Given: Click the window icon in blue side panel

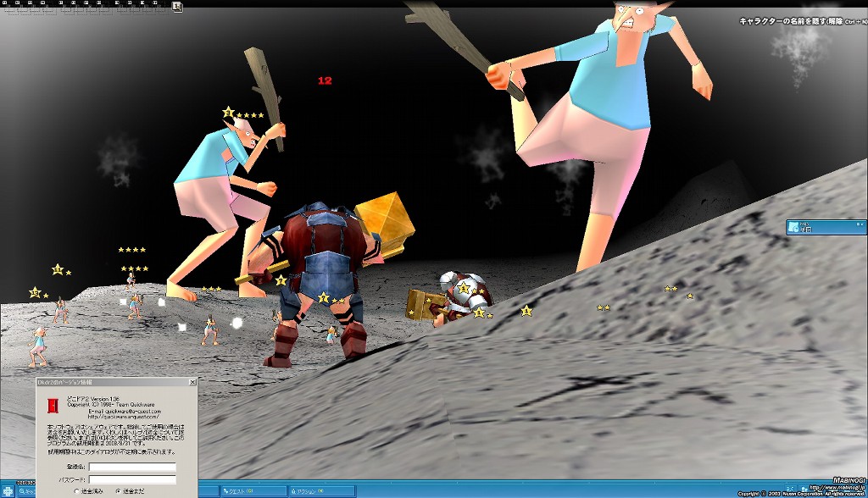Looking at the screenshot, I should (x=793, y=227).
